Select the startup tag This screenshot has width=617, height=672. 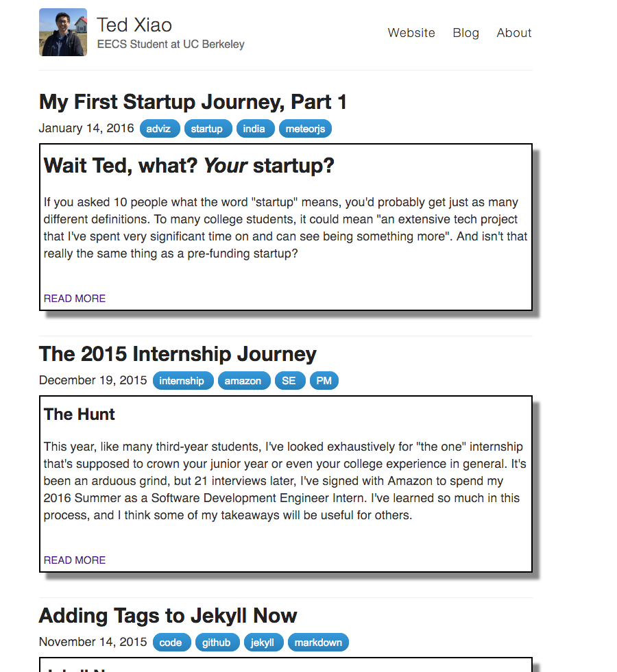pos(208,129)
